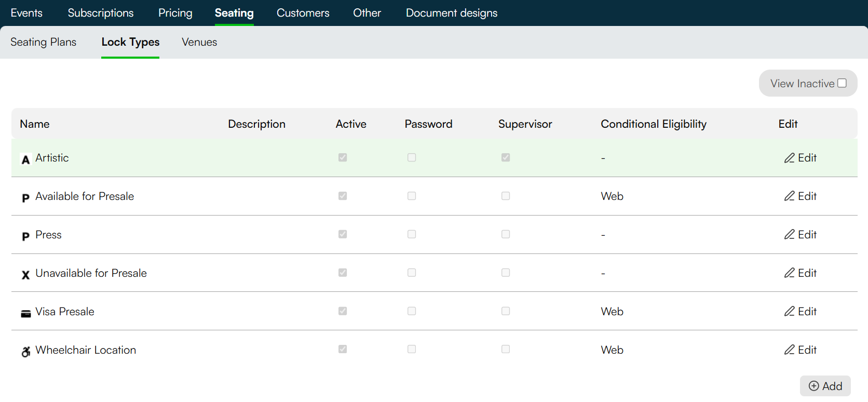
Task: Toggle Active checkbox for Available for Presale
Action: click(x=343, y=196)
